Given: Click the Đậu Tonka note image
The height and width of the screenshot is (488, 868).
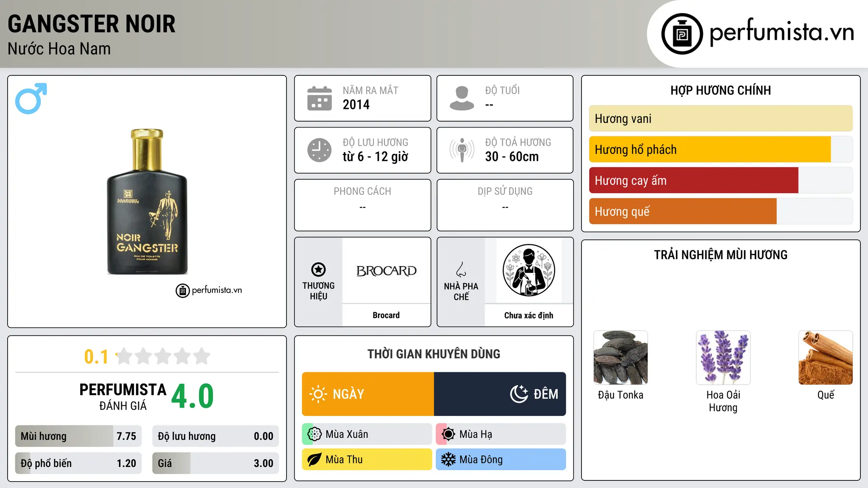Looking at the screenshot, I should click(x=620, y=358).
